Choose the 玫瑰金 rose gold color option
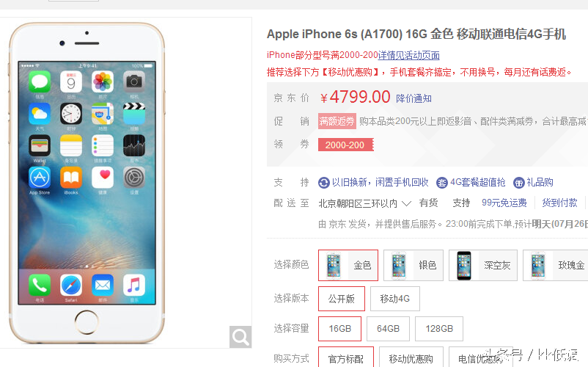 556,265
